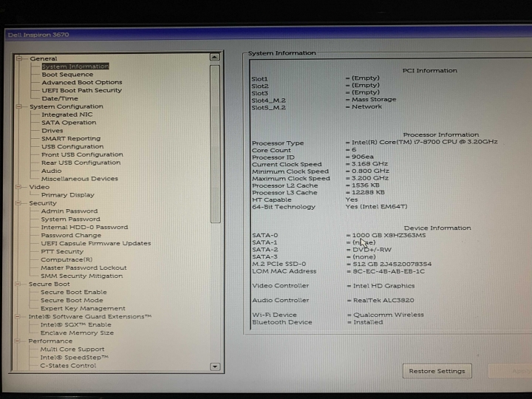Open Multi Core Support settings
532x399 pixels.
[72, 349]
